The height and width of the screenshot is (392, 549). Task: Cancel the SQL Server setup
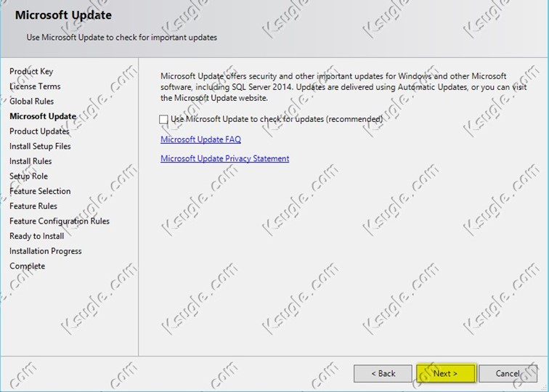click(x=508, y=373)
